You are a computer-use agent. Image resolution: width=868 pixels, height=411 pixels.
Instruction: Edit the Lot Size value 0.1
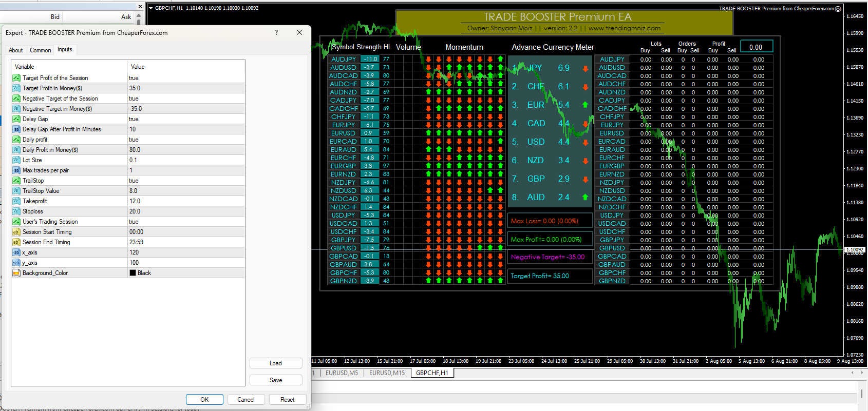click(x=186, y=160)
